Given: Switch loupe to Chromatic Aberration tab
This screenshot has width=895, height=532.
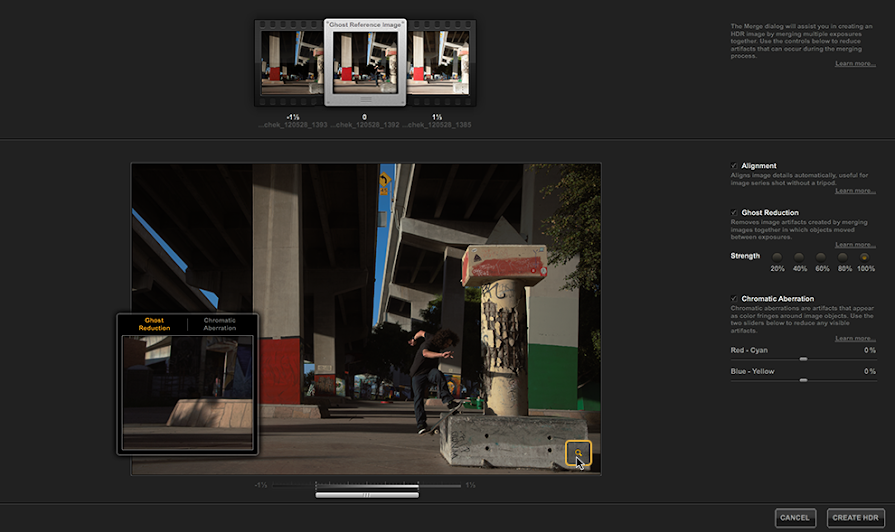Looking at the screenshot, I should (x=220, y=324).
